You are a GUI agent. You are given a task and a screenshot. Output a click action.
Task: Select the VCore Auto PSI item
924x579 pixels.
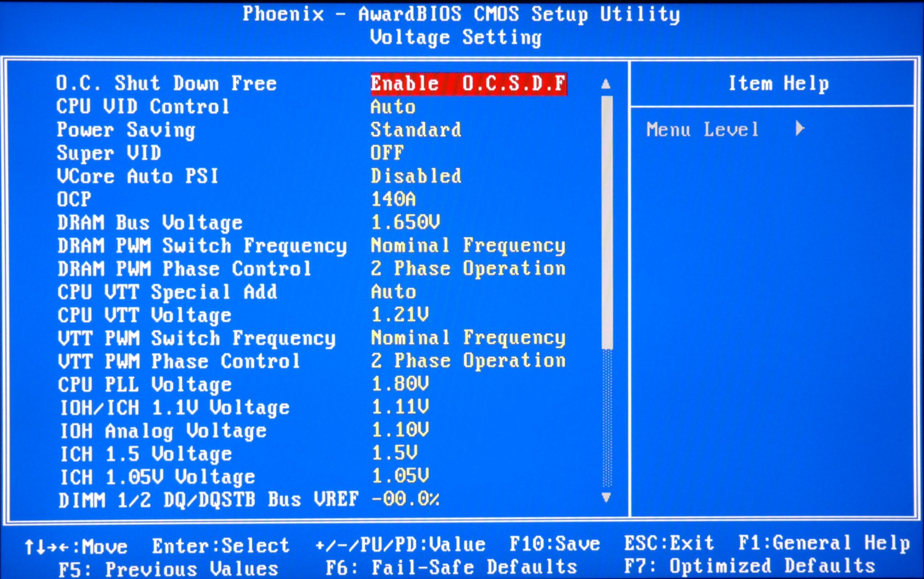coord(137,176)
